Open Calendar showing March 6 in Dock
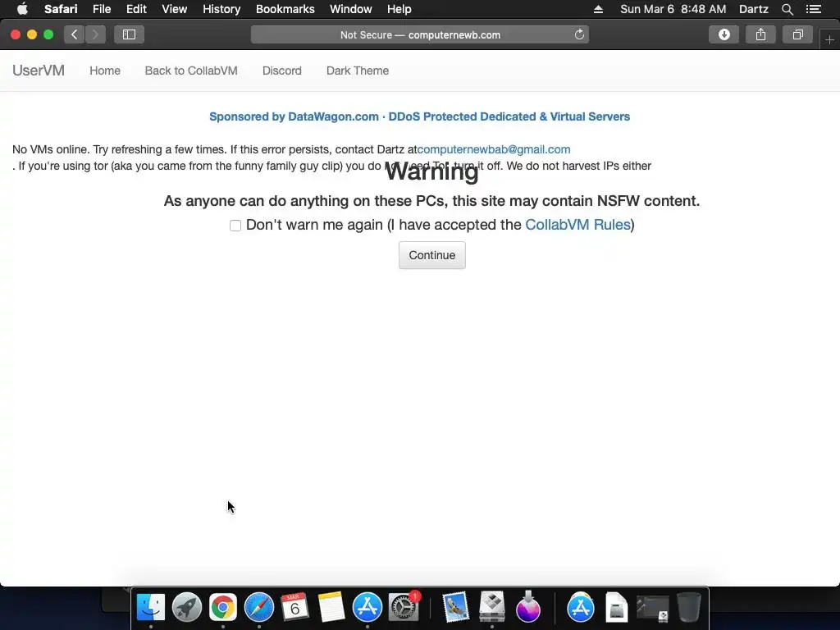 coord(294,607)
